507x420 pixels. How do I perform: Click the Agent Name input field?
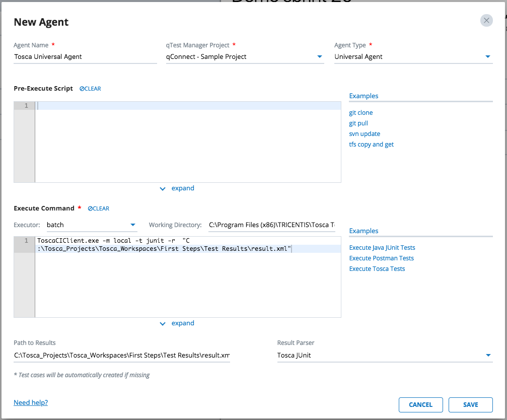pyautogui.click(x=85, y=57)
